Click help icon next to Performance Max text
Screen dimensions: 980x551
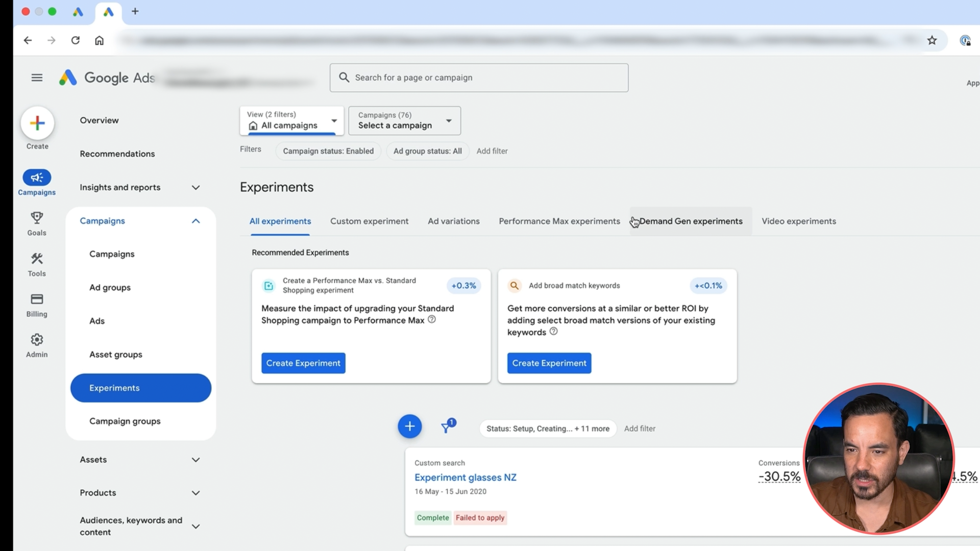pos(432,319)
